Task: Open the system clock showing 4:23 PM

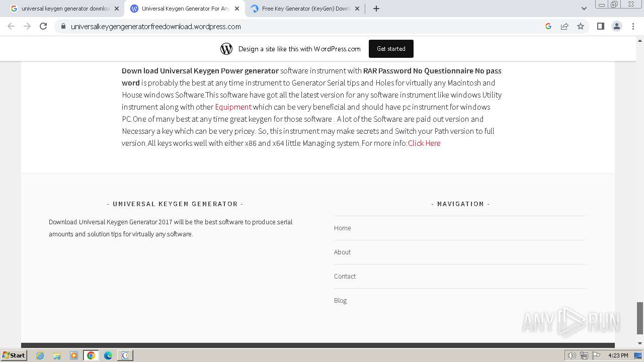Action: click(x=618, y=355)
